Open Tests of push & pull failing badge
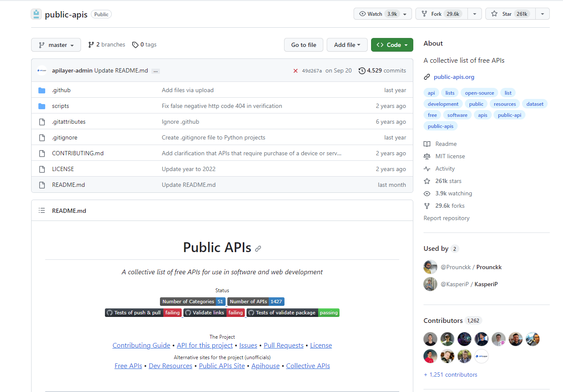This screenshot has width=563, height=392. pyautogui.click(x=143, y=313)
